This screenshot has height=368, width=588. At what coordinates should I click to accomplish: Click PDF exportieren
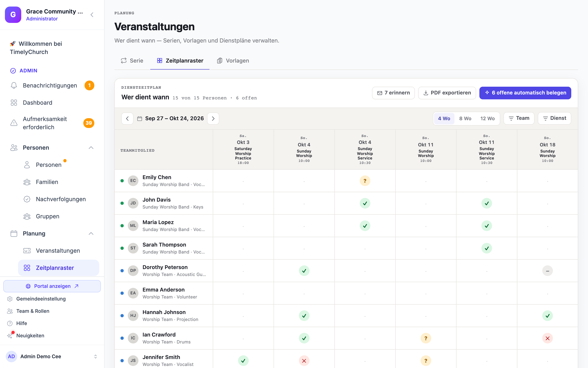point(447,93)
